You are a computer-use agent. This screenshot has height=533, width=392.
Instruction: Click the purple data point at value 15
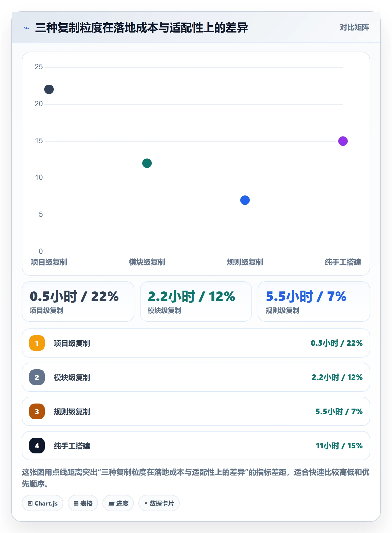(343, 141)
